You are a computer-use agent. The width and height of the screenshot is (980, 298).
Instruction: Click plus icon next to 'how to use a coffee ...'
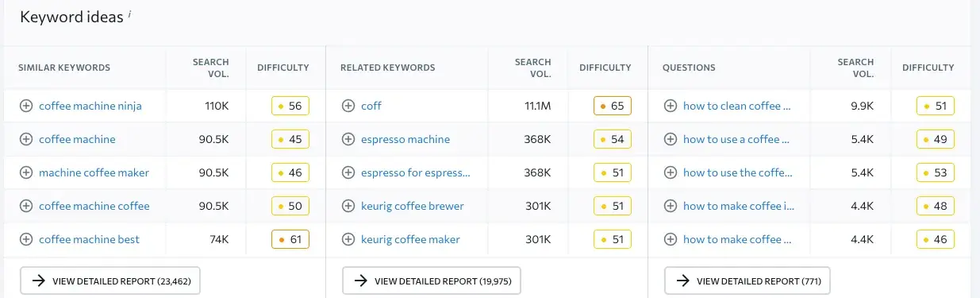[x=670, y=139]
